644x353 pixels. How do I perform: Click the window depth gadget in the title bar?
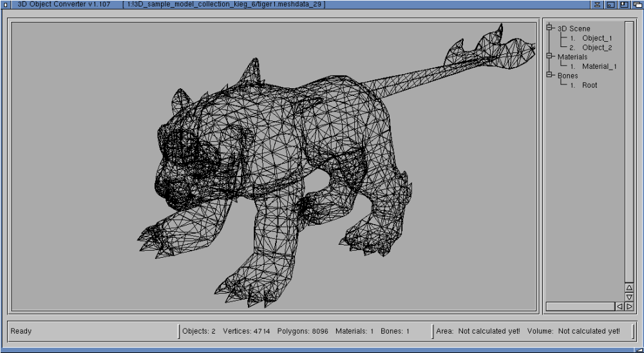(x=638, y=5)
